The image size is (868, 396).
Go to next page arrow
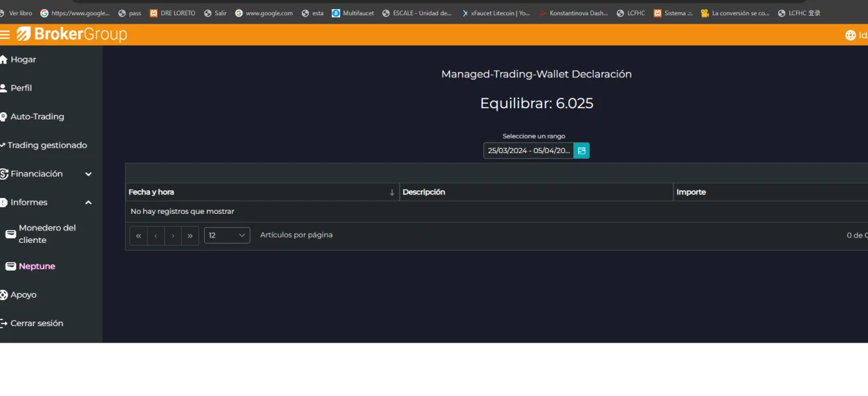173,236
